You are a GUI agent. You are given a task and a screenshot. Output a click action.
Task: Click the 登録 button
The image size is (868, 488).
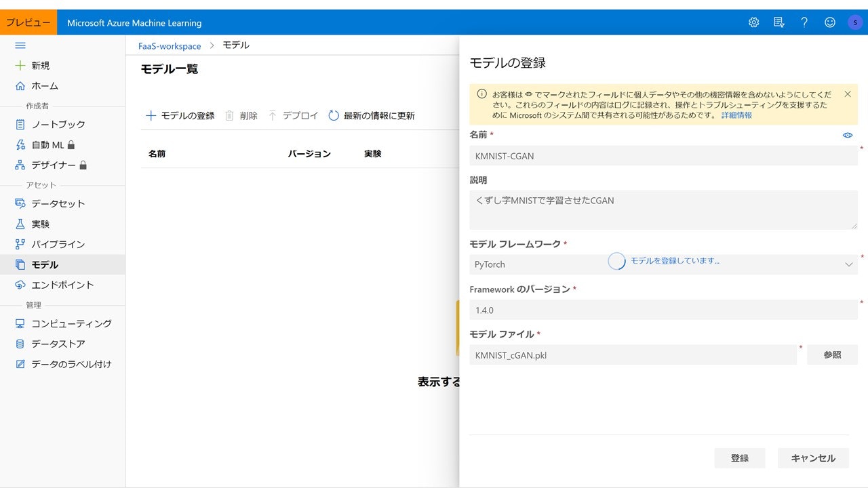tap(740, 458)
